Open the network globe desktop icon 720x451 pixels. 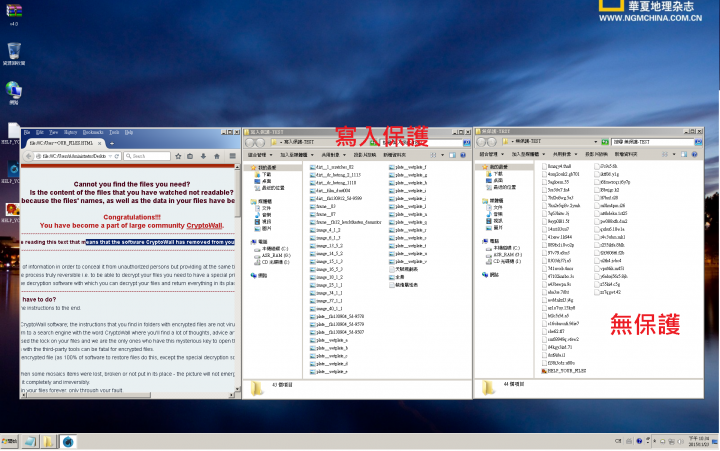pos(14,93)
